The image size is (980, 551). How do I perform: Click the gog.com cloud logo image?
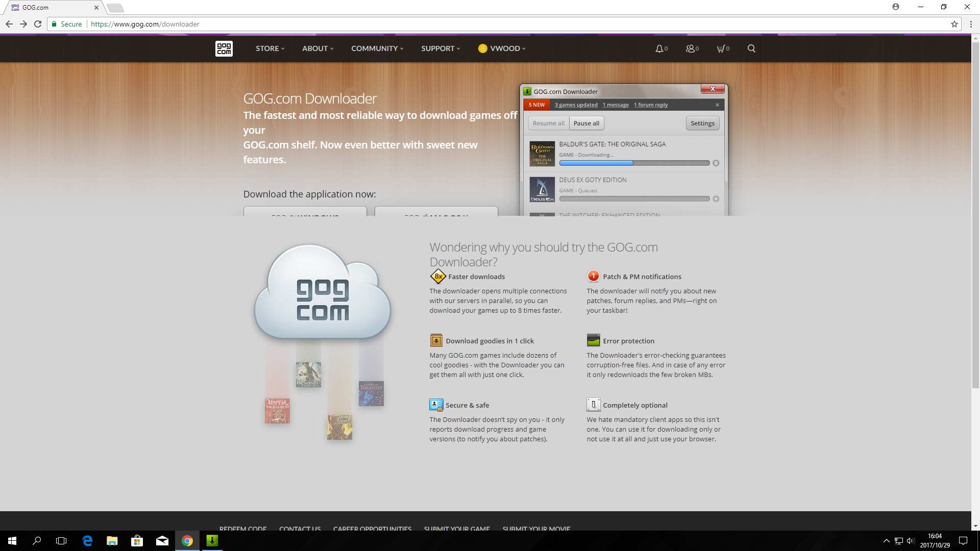323,292
